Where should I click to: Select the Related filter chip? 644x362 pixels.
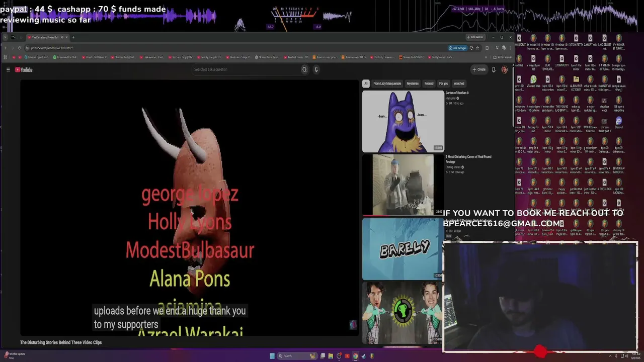click(x=429, y=83)
